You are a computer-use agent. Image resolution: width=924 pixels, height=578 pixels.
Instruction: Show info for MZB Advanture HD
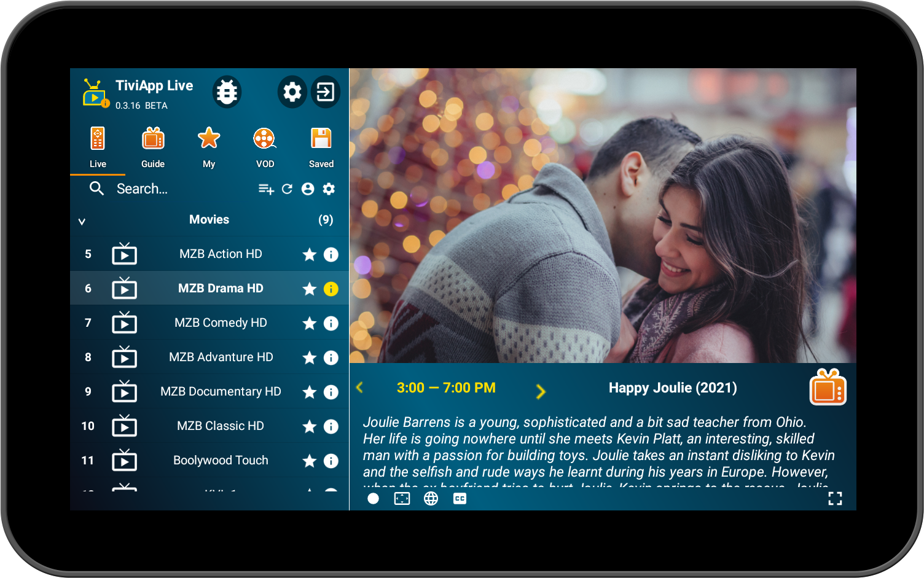pos(331,357)
